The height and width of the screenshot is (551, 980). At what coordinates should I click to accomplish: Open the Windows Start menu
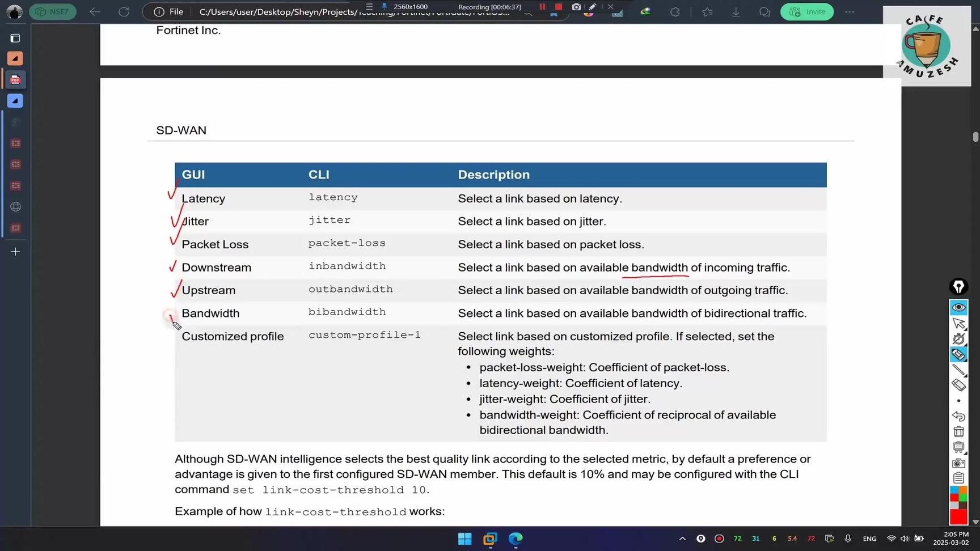click(464, 539)
